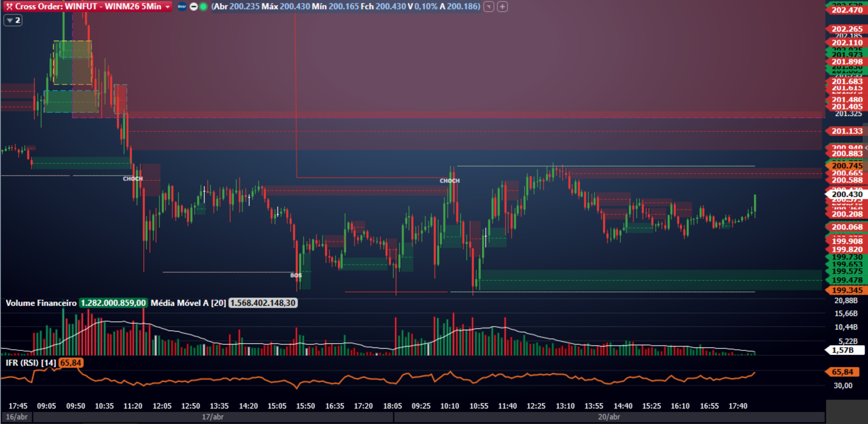868x424 pixels.
Task: Click the side panel collapse chevron on right edge
Action: [x=866, y=148]
